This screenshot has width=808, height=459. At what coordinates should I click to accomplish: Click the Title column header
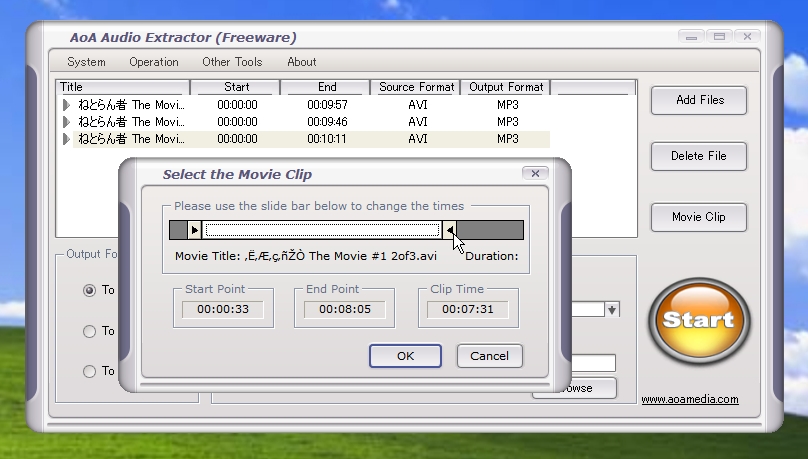coord(123,87)
